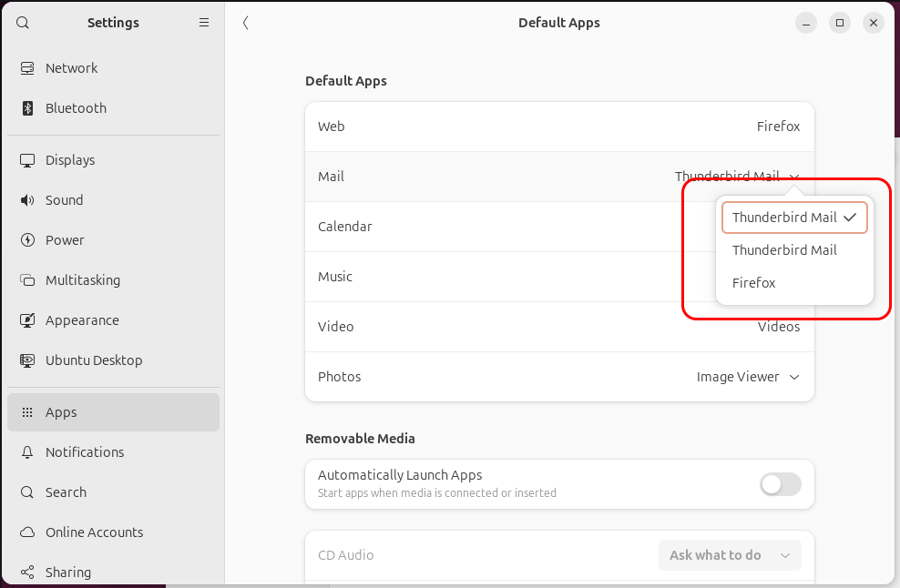Open Network settings

click(x=113, y=68)
